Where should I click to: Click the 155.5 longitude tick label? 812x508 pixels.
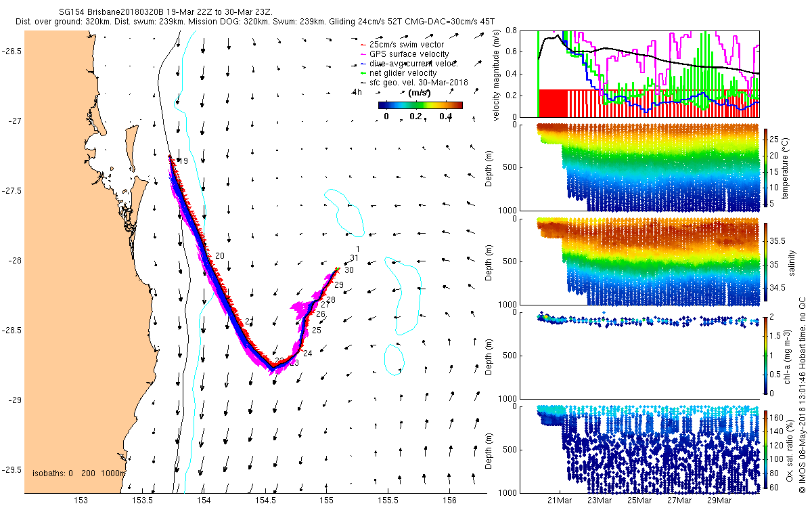pyautogui.click(x=388, y=501)
